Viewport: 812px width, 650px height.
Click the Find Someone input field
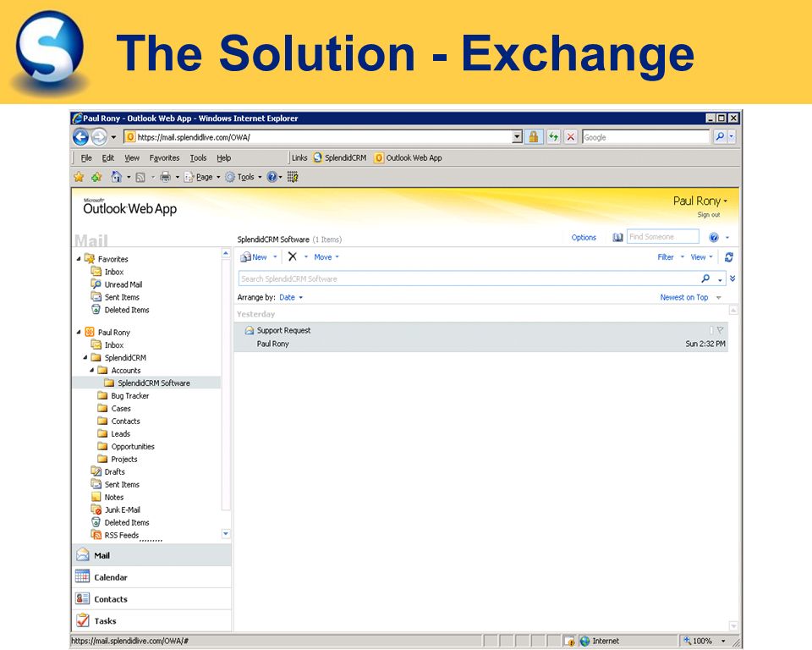coord(663,237)
